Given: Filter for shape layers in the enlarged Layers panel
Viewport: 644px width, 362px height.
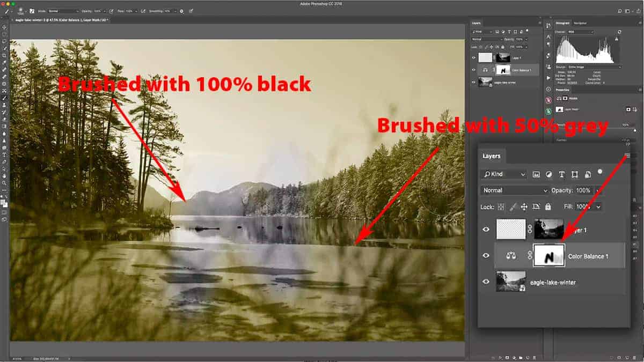Looking at the screenshot, I should [x=575, y=174].
